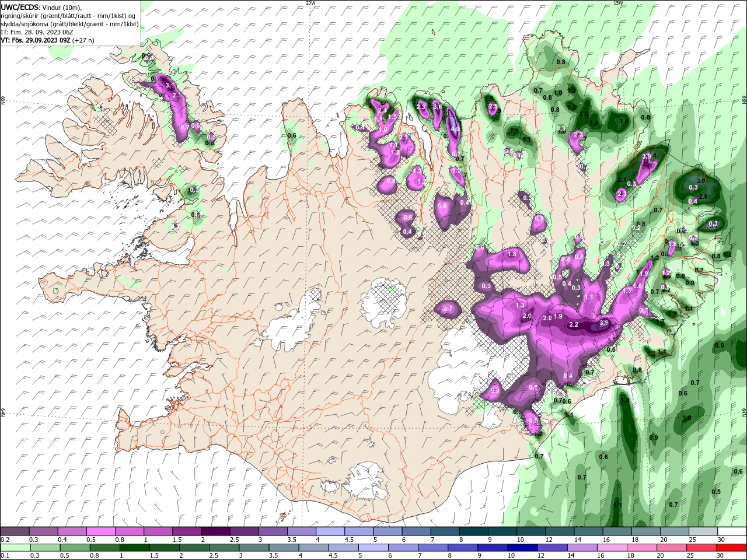The height and width of the screenshot is (560, 747).
Task: Select the snow row swatch labeled 1.5
Action: [x=187, y=531]
